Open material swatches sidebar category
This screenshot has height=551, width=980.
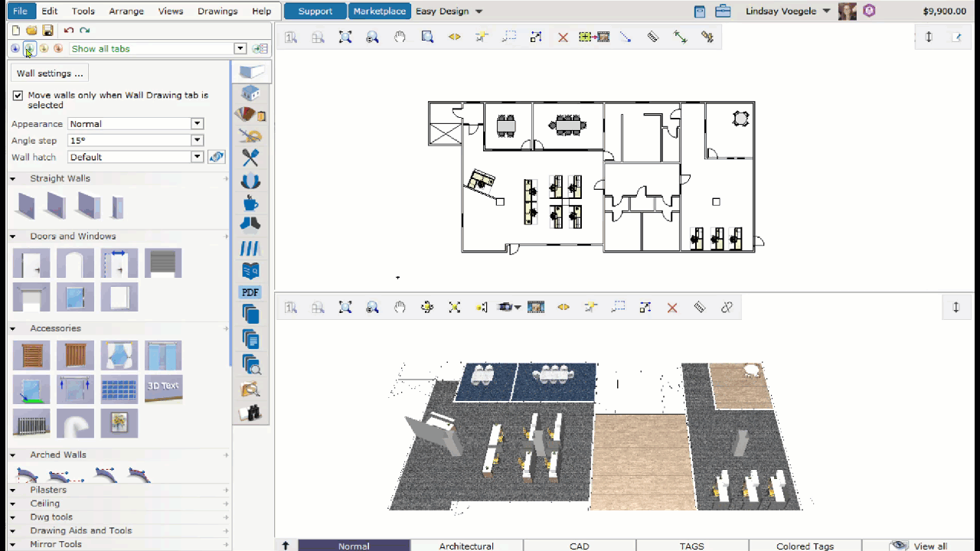coord(250,116)
